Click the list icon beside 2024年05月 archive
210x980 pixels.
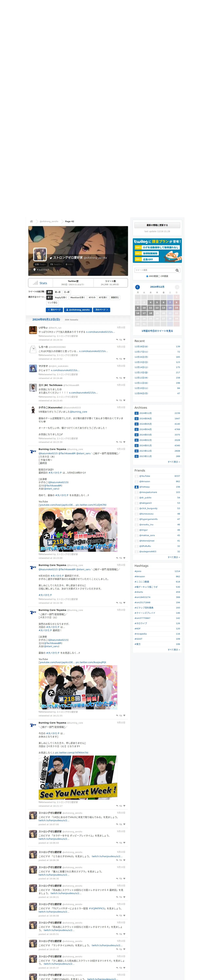pyautogui.click(x=136, y=424)
